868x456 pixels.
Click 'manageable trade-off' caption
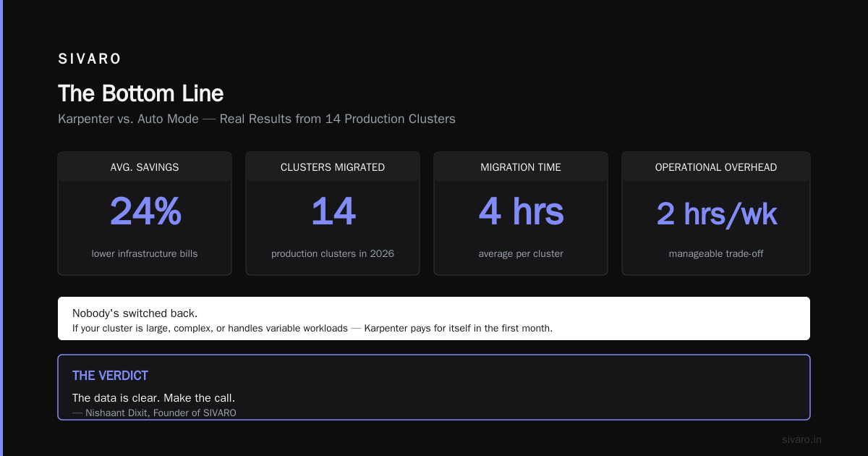pyautogui.click(x=716, y=254)
